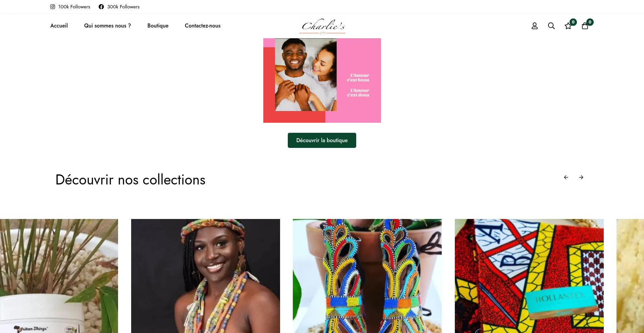Open the Boutique menu item
Image resolution: width=644 pixels, height=333 pixels.
158,26
